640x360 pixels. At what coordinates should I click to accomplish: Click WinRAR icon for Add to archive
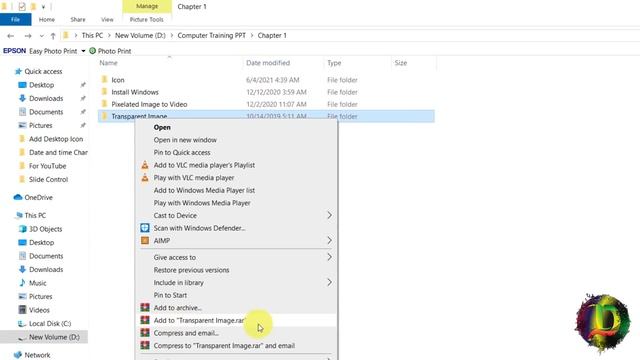[145, 307]
